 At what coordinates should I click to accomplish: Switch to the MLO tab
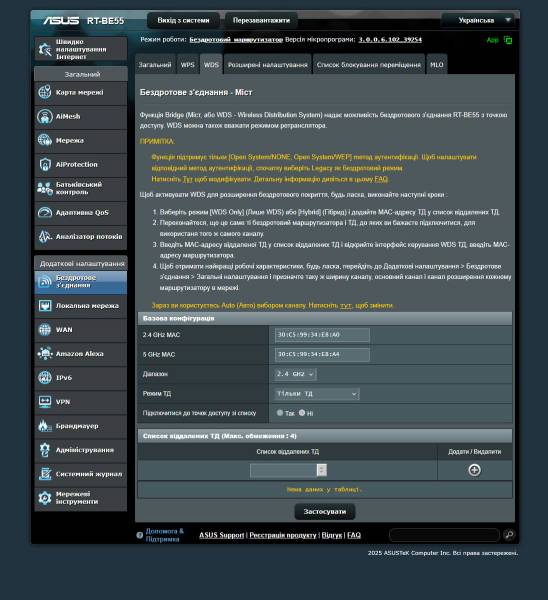pos(437,65)
